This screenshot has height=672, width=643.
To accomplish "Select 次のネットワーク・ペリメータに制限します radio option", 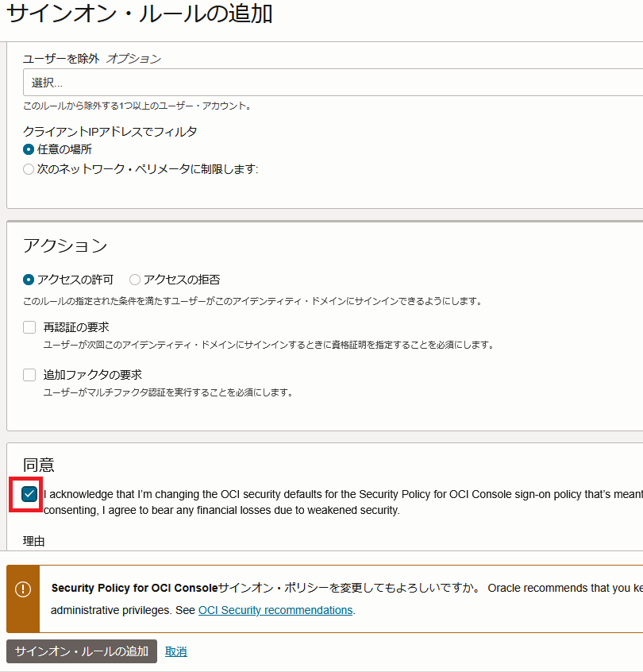I will (x=29, y=169).
